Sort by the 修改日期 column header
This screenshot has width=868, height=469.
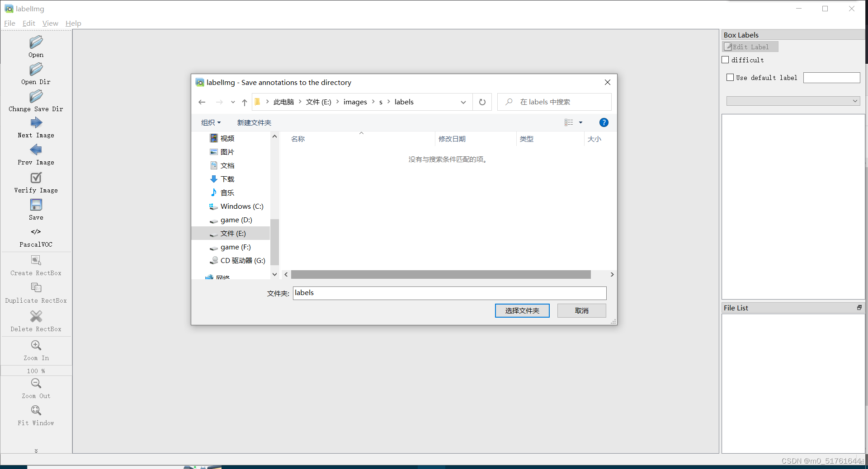click(452, 139)
